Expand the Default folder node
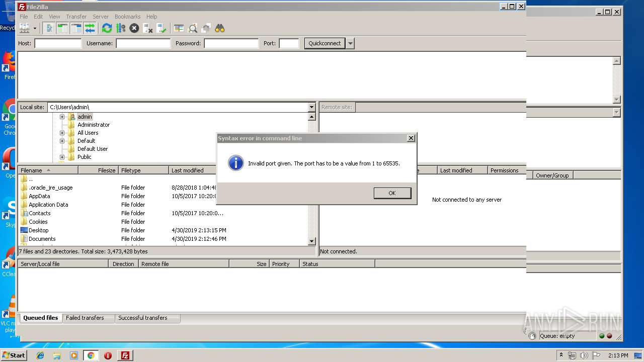This screenshot has width=644, height=362. tap(62, 141)
